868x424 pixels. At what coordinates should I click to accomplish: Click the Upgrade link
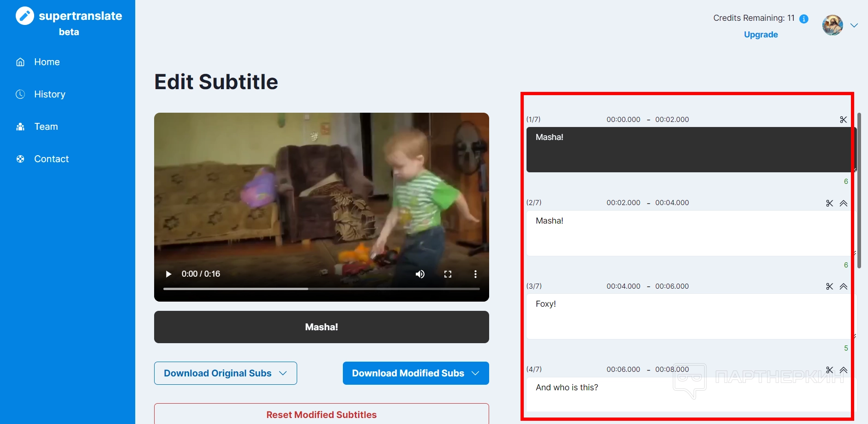[760, 35]
